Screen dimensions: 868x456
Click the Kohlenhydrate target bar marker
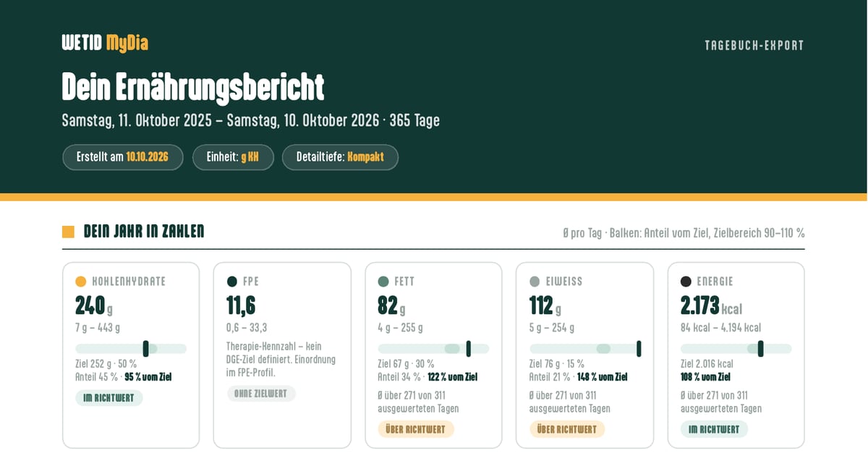[x=146, y=349]
